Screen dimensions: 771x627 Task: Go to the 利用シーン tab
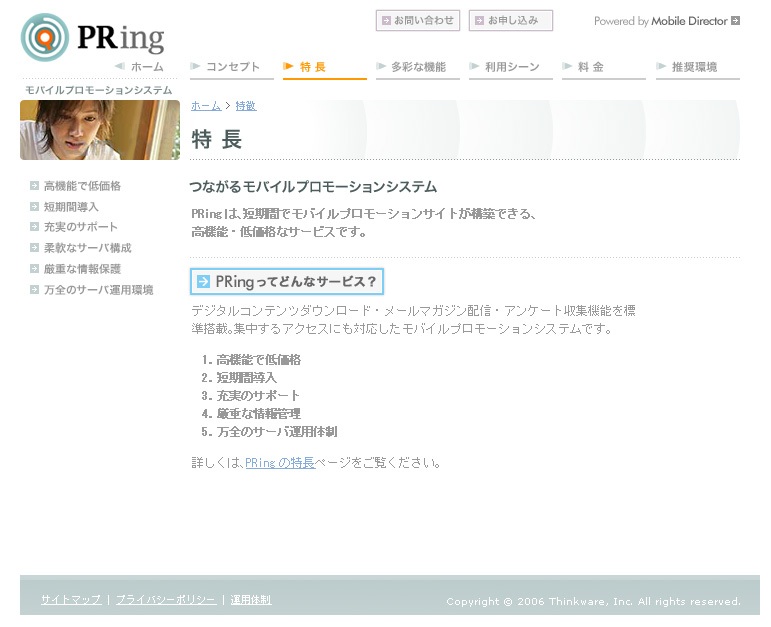coord(510,67)
